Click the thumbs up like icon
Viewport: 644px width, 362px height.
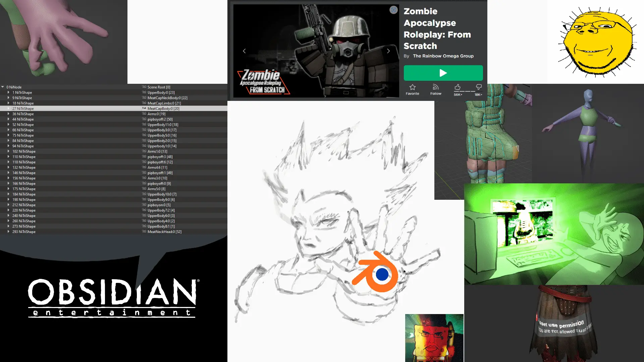coord(457,87)
